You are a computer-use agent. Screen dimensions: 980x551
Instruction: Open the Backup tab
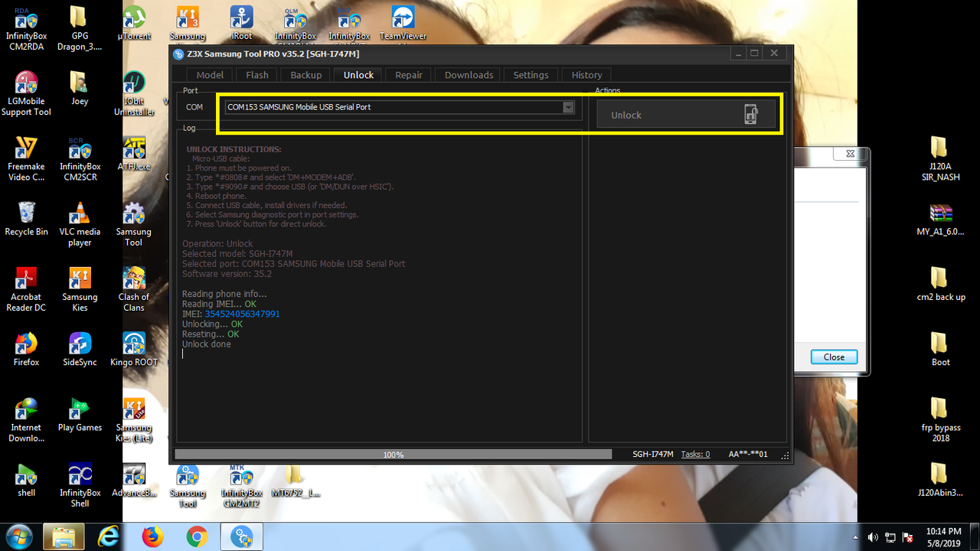pos(305,75)
